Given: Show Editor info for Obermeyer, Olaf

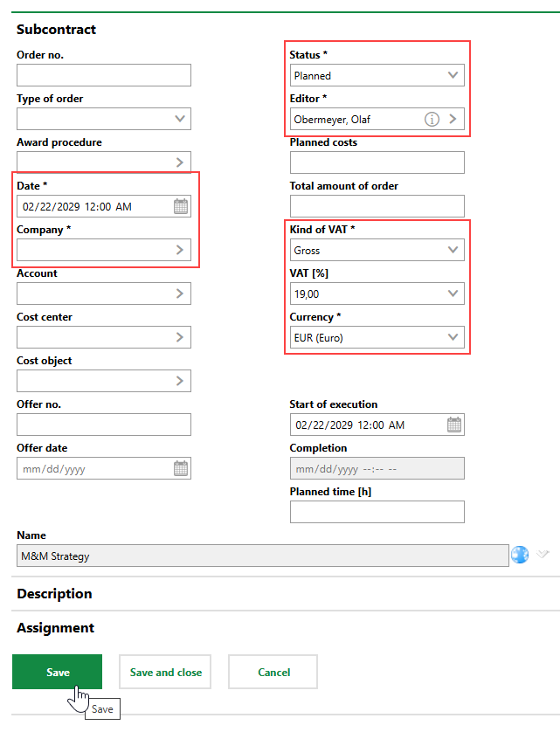Looking at the screenshot, I should (x=432, y=119).
